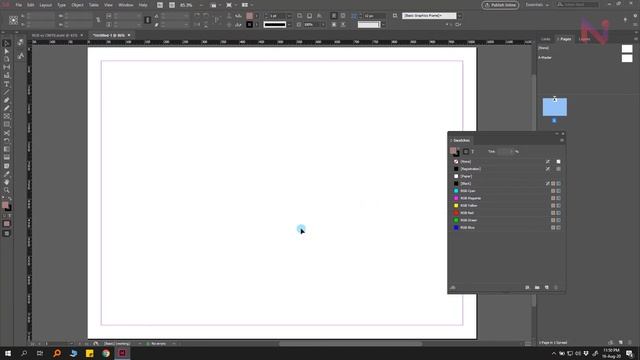The image size is (640, 360).
Task: Click New Color Group folder icon in Swatches
Action: tap(537, 287)
